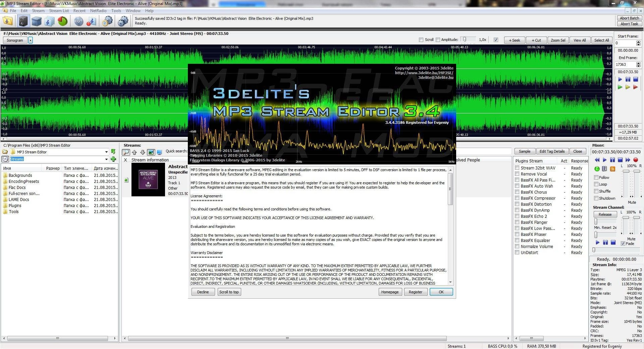Open the Stream List menu
This screenshot has height=349, width=644.
(x=59, y=11)
